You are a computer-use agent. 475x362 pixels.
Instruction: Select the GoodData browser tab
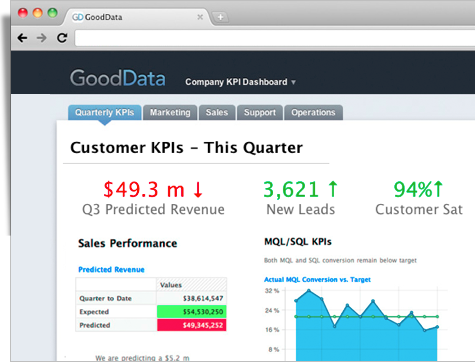point(137,17)
